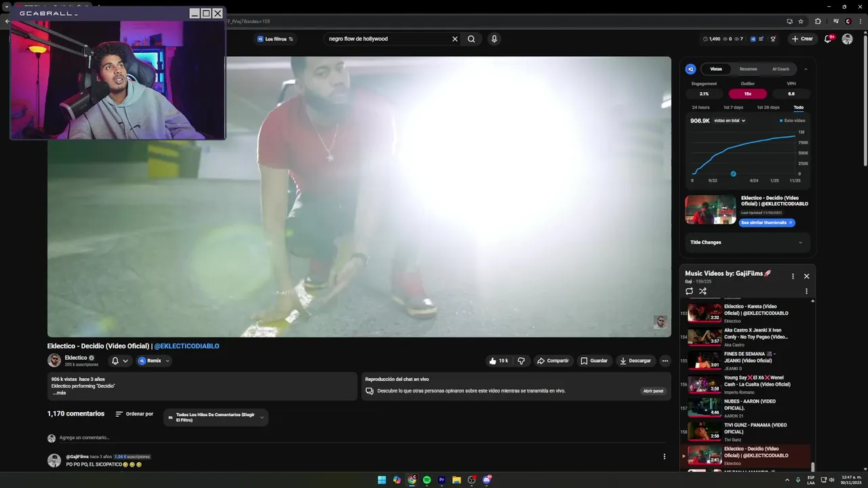Click the Abrir panel chat button
Screen dimensions: 868x488
point(653,391)
